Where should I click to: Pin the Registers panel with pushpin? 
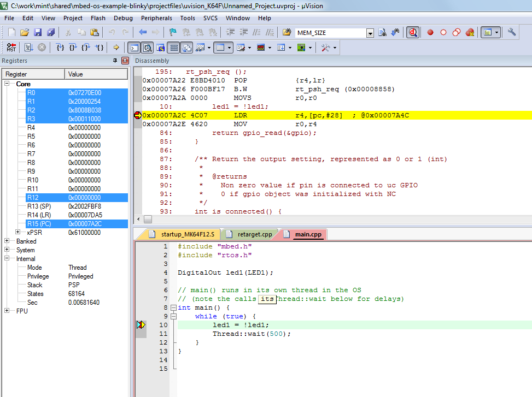pos(115,61)
